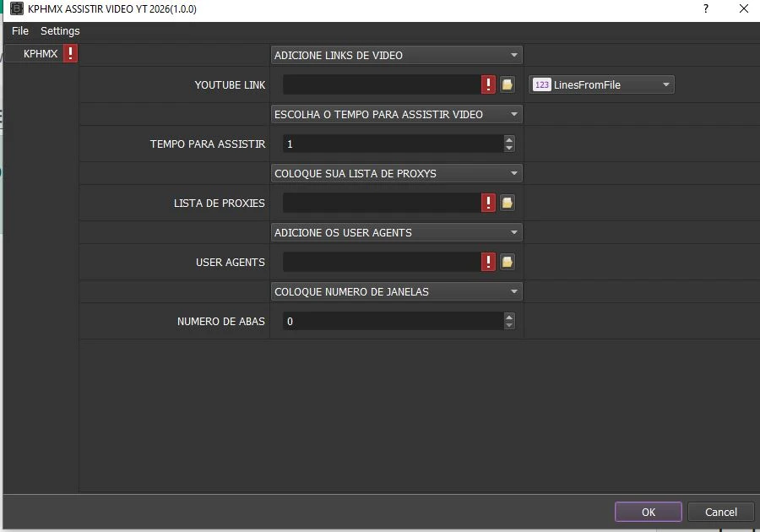This screenshot has height=532, width=760.
Task: Open the LinesFromFile dropdown
Action: tap(601, 84)
